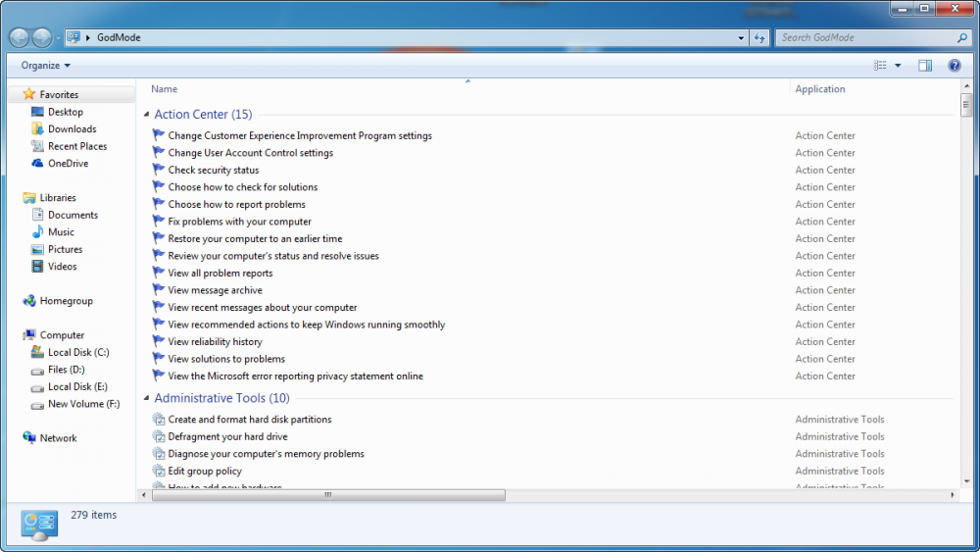The image size is (980, 552).
Task: Select the Homegroup icon in sidebar
Action: pos(29,301)
